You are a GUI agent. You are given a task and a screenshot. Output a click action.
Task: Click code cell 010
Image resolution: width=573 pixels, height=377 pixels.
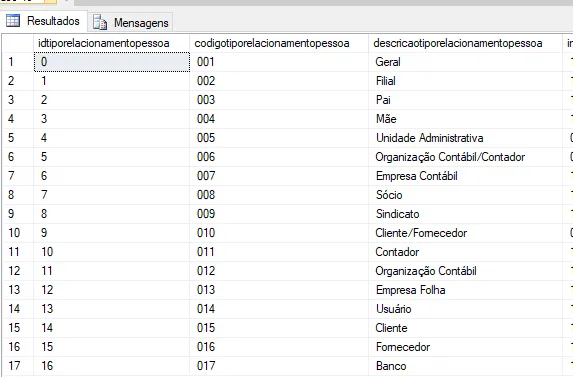pos(279,233)
